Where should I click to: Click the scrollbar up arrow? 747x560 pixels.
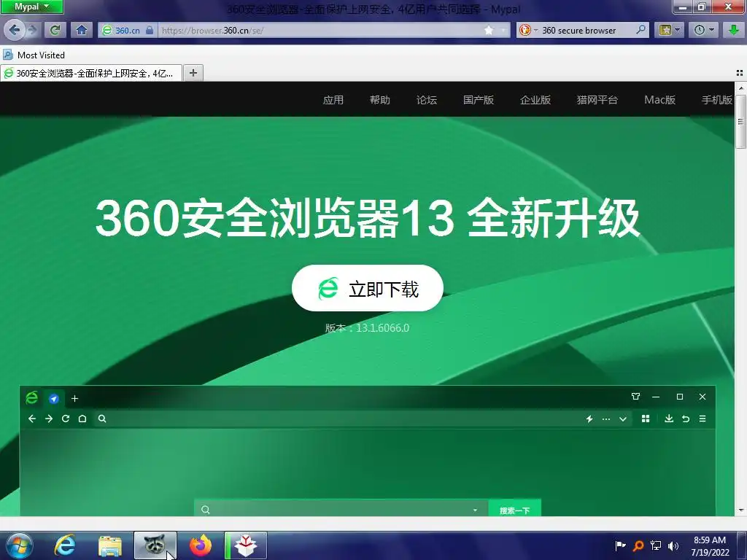(x=741, y=88)
